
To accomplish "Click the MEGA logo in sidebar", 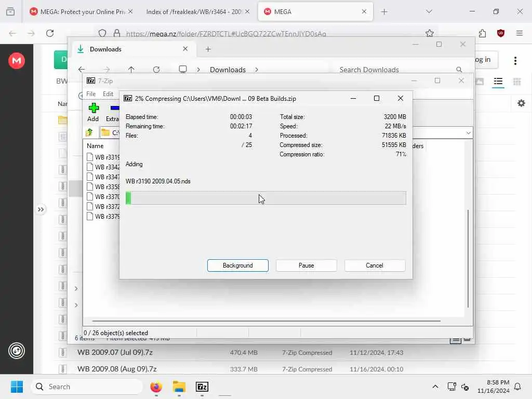I will (17, 61).
